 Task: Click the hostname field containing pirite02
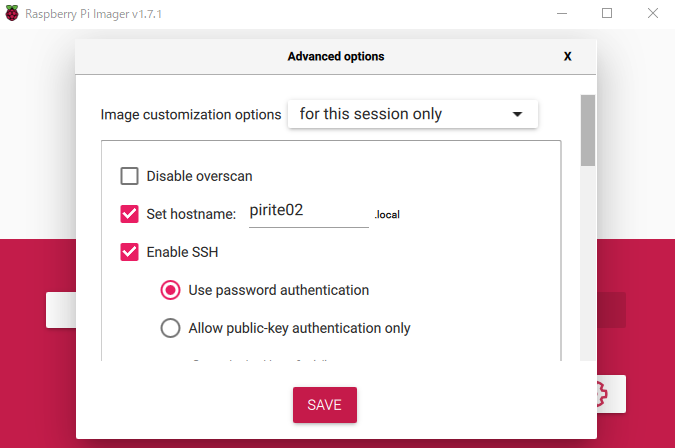308,212
